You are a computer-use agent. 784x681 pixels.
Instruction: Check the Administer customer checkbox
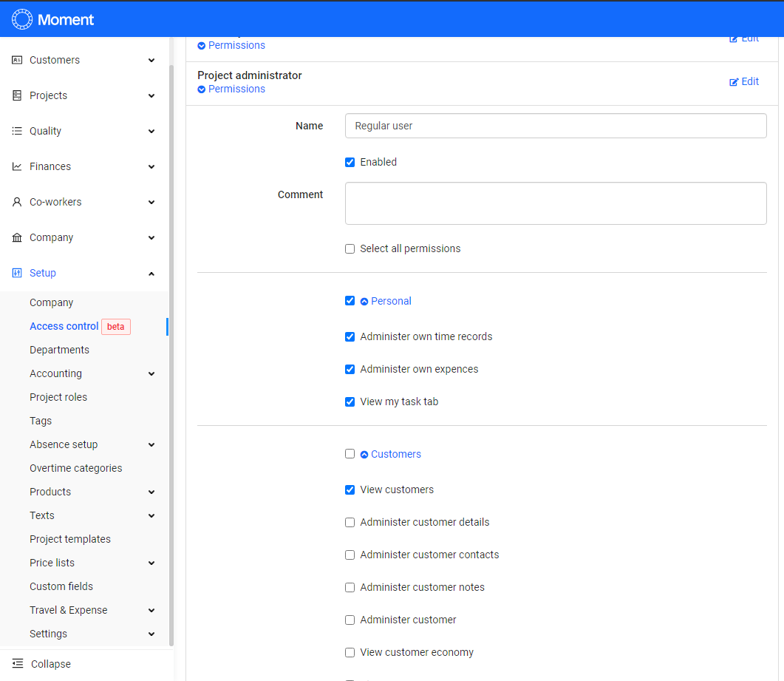pos(350,620)
